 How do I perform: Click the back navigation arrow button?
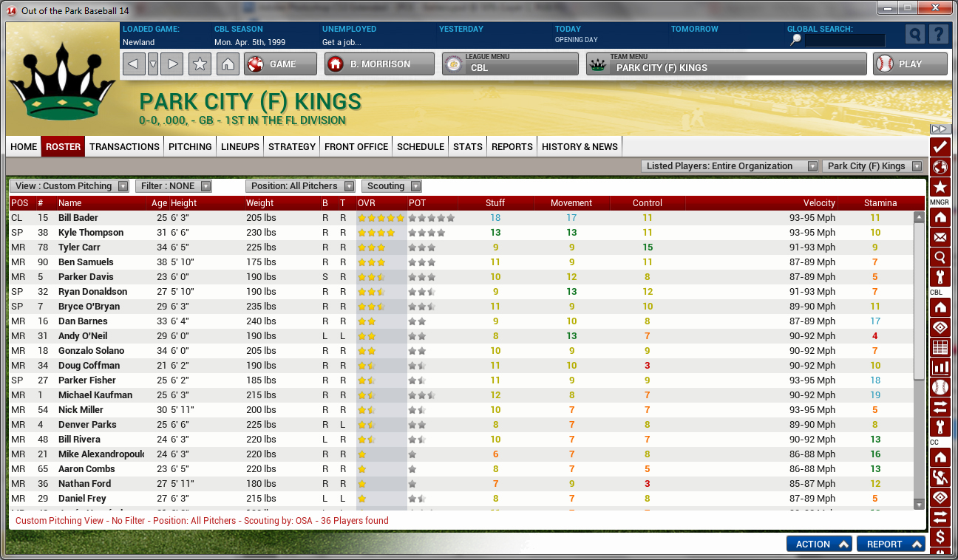(x=133, y=64)
